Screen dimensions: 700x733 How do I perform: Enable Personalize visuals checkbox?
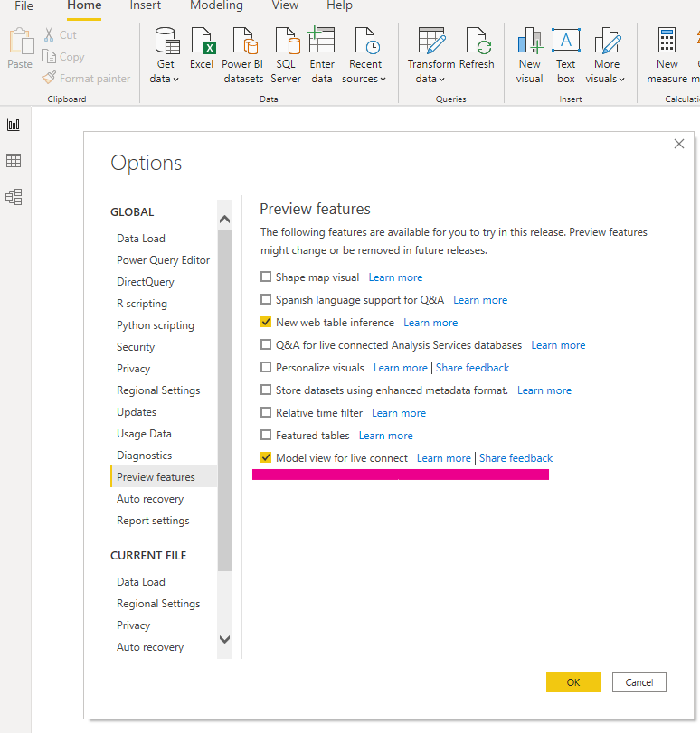[266, 367]
